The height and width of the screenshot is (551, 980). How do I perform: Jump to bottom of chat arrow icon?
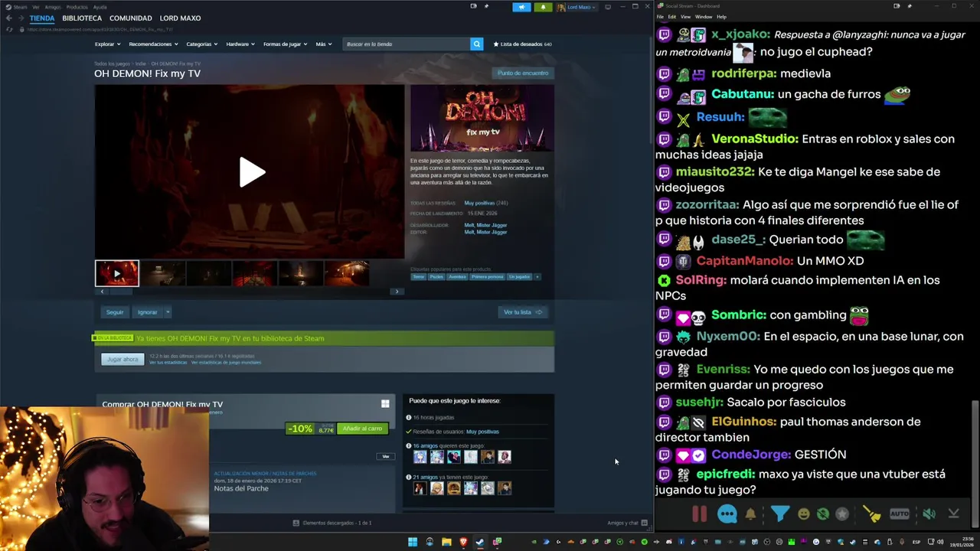[x=953, y=514]
